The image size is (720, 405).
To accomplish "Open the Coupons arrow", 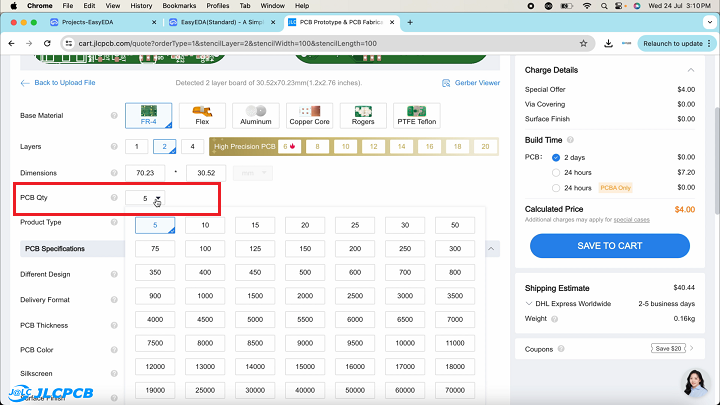I will tap(692, 349).
